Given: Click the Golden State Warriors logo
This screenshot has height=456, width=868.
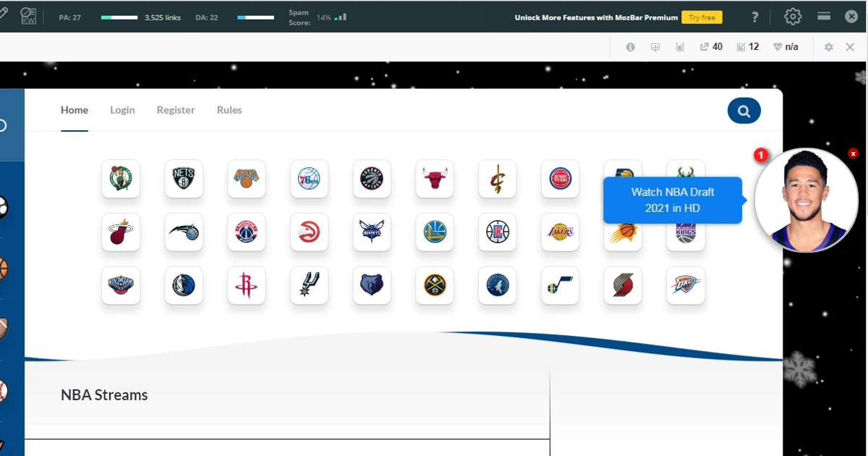Looking at the screenshot, I should 434,232.
